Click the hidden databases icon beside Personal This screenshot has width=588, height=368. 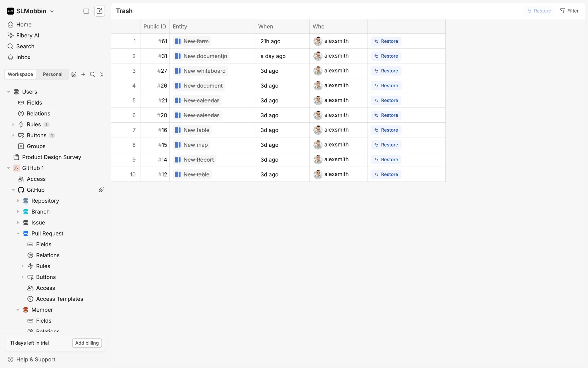(74, 75)
